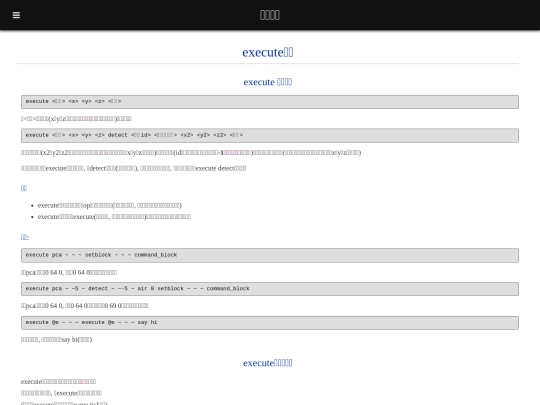Click the explanation line containing 'say hi('
The image size is (540, 405).
56,340
